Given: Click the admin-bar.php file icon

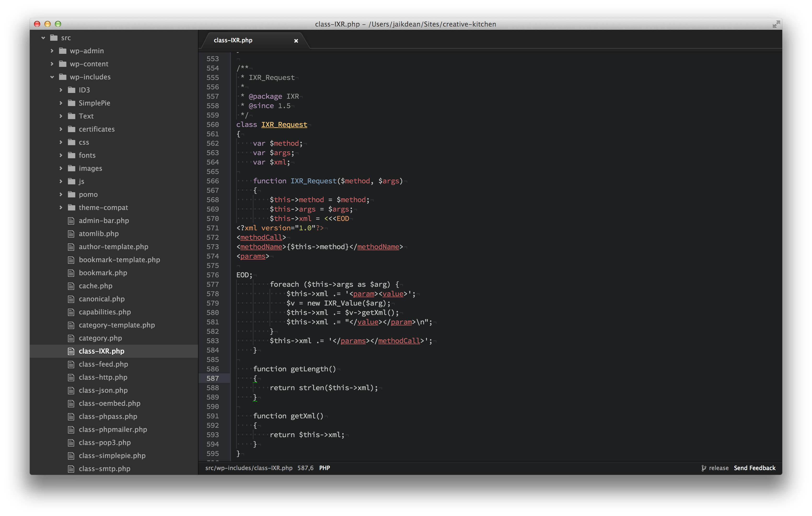Looking at the screenshot, I should click(71, 221).
